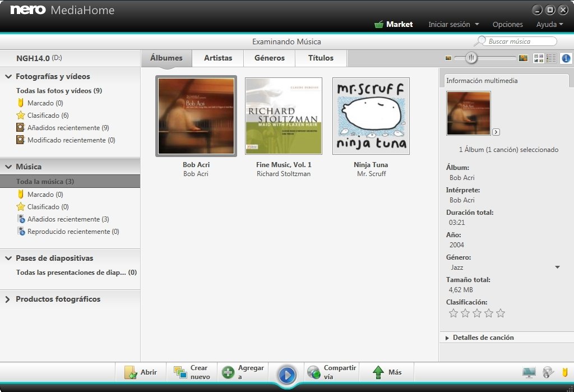Screen dimensions: 574x392
Task: Click the Abrir folder icon
Action: click(x=130, y=372)
